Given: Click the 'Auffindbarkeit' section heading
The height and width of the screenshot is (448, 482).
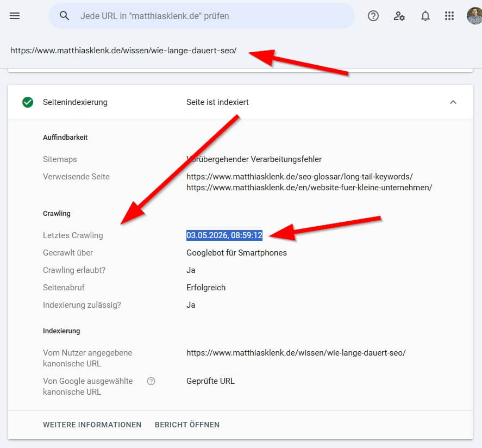Looking at the screenshot, I should [65, 138].
